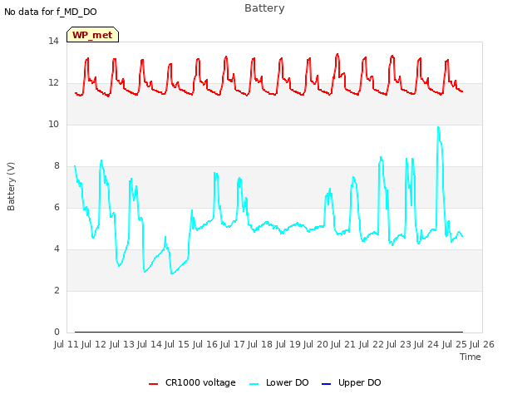Click the Jul 15 x-axis tick label
The height and width of the screenshot is (399, 532).
pyautogui.click(x=177, y=344)
